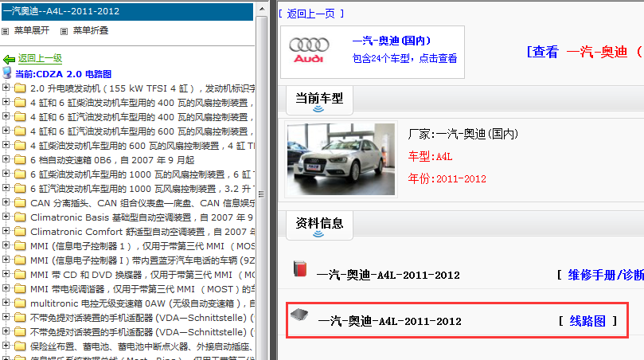Expand 4 缸和 6 缸柴油发动机 400 瓦 node
The image size is (644, 360).
[x=6, y=101]
